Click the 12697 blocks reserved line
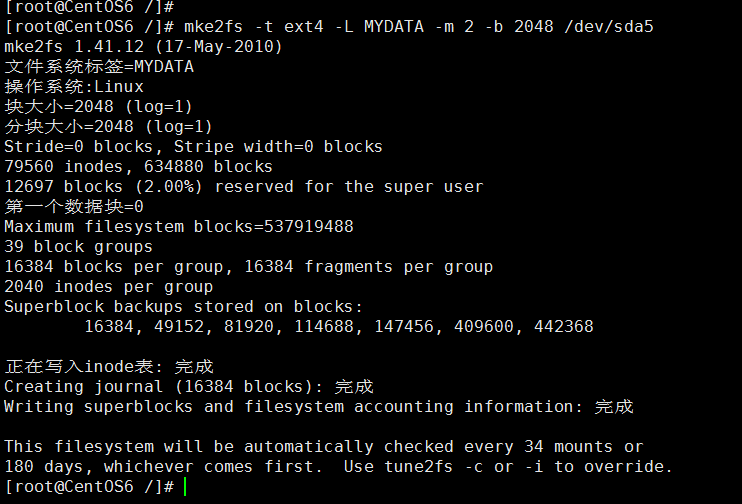This screenshot has height=504, width=742. (x=244, y=186)
